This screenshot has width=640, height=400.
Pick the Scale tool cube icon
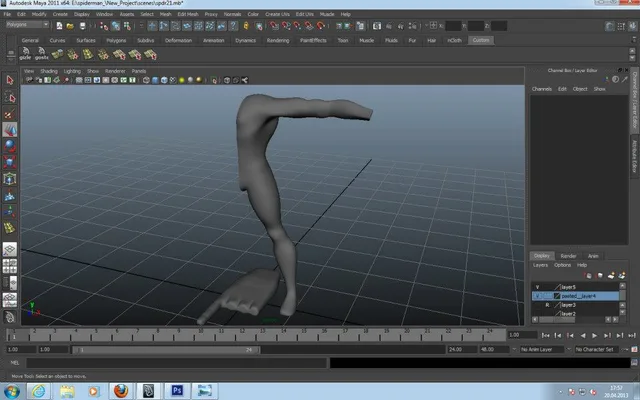10,162
